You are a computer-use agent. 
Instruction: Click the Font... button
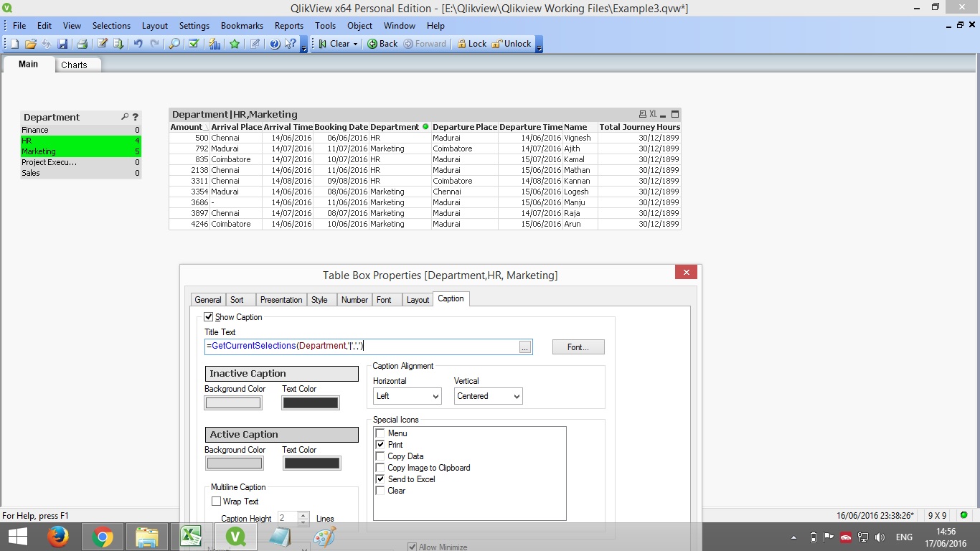(x=578, y=347)
